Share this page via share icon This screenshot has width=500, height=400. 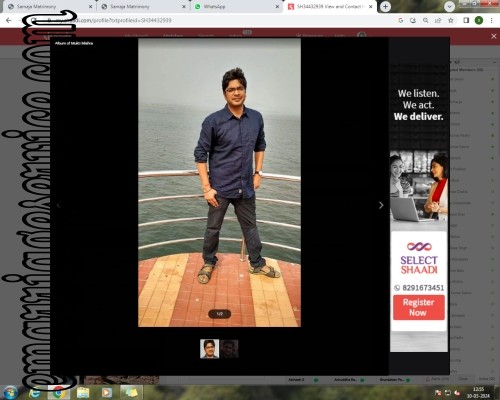click(438, 20)
